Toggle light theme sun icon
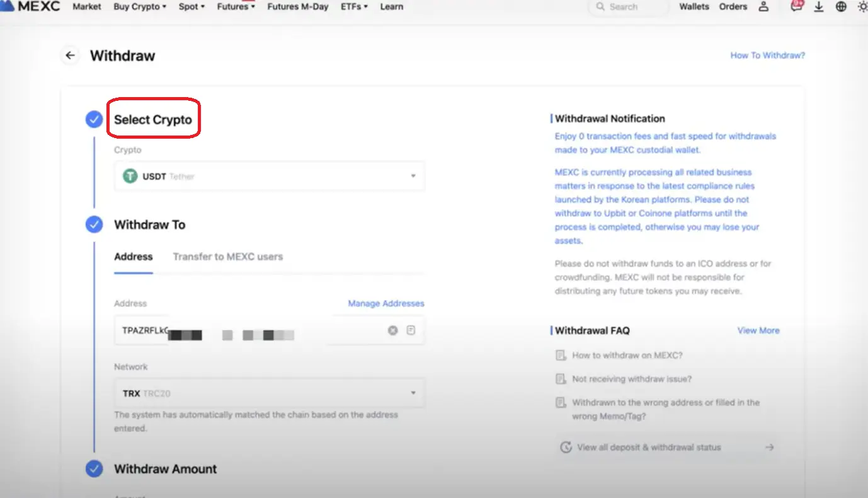This screenshot has width=868, height=498. click(x=862, y=7)
